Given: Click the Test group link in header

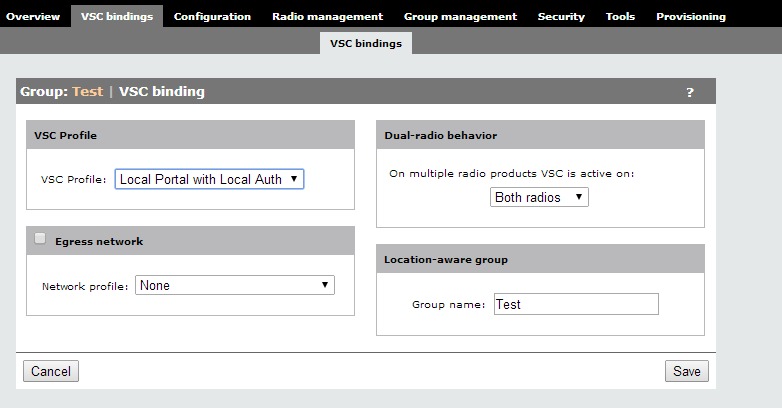Looking at the screenshot, I should (x=88, y=92).
